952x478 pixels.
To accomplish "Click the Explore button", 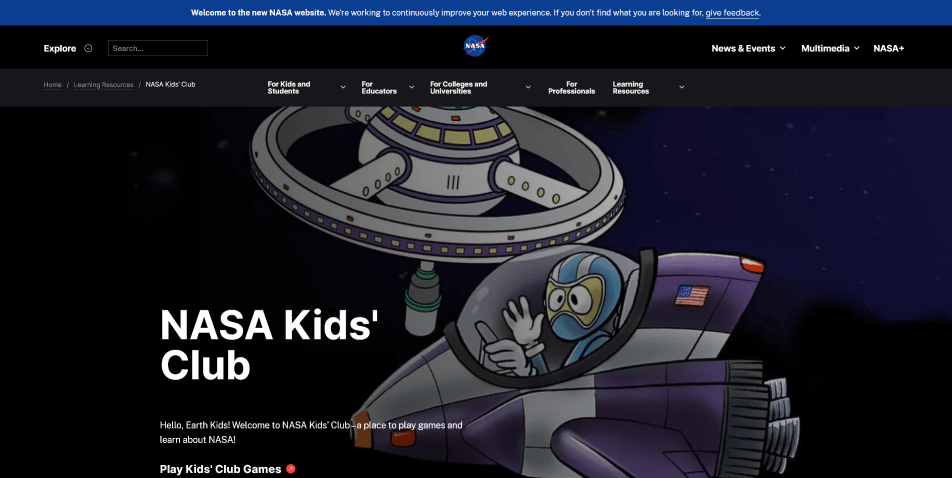I will (x=60, y=49).
